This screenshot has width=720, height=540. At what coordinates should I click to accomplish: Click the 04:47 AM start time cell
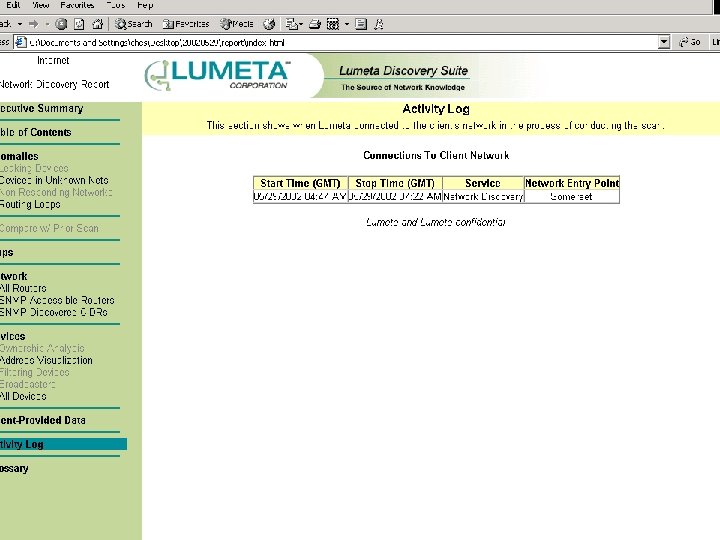(300, 197)
